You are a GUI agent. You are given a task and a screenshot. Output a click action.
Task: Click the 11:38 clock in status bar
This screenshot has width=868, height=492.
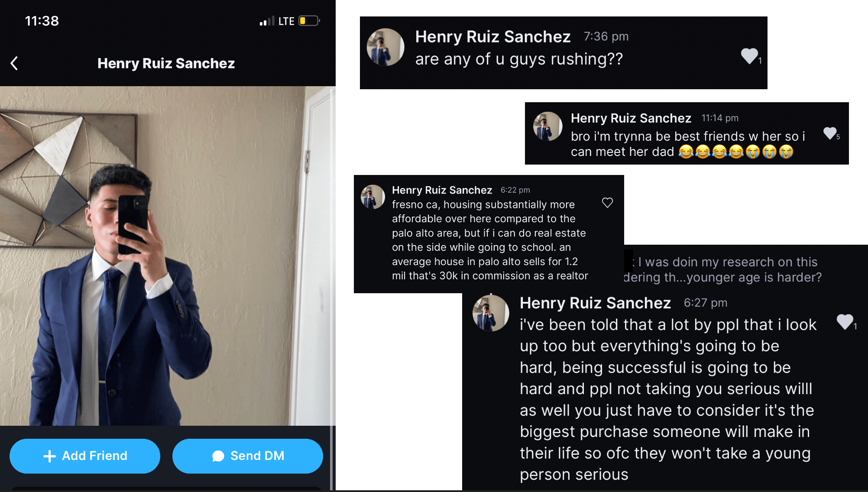(42, 21)
